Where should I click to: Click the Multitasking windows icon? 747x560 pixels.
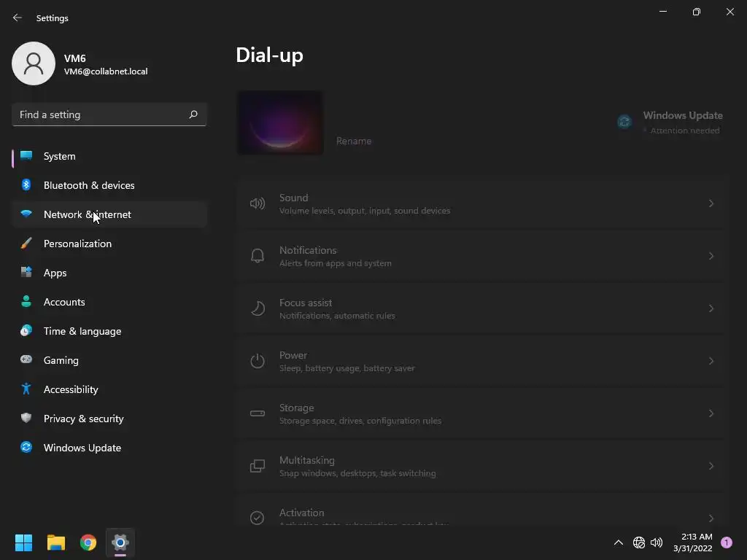[x=258, y=466]
